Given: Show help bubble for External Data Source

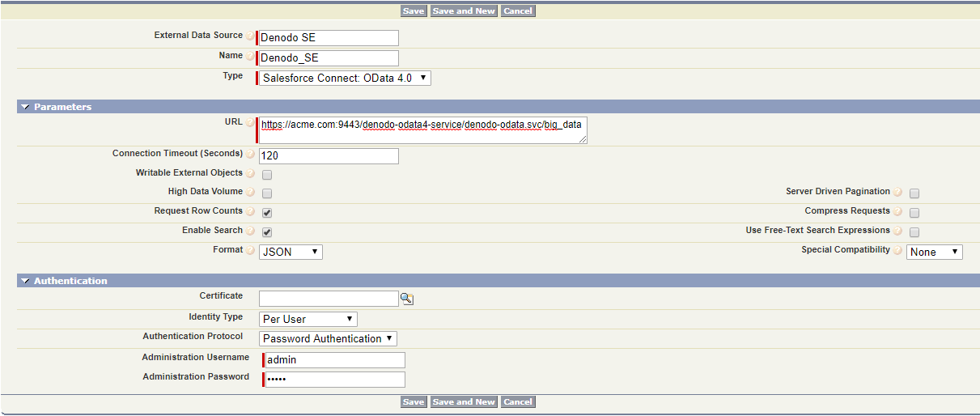Looking at the screenshot, I should coord(250,36).
